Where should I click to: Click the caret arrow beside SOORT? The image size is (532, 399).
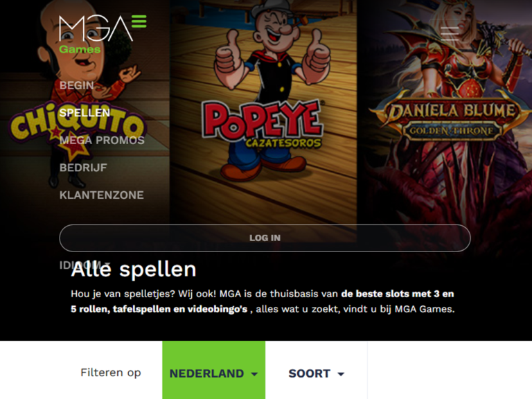[x=341, y=374]
